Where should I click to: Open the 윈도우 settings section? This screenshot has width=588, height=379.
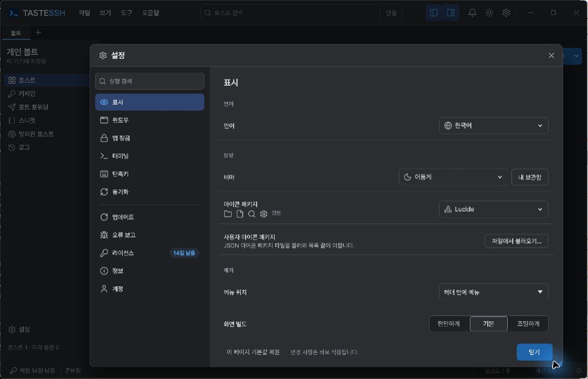pos(149,120)
